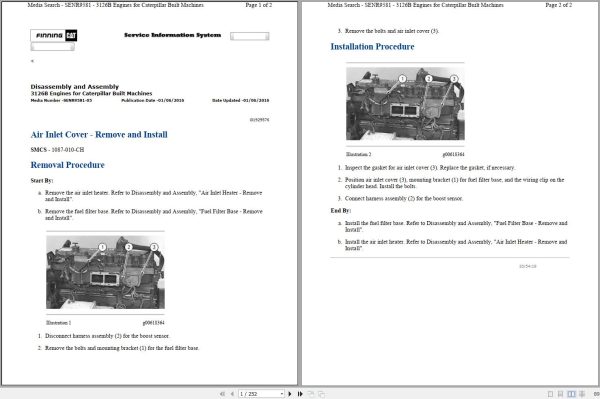Click the 'Illustration 1' caption
This screenshot has width=600, height=399.
pyautogui.click(x=58, y=322)
